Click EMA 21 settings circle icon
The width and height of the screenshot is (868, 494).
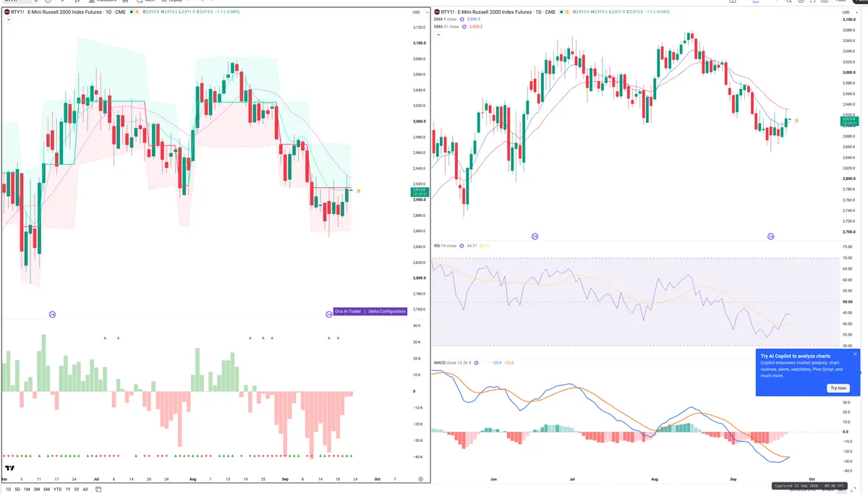point(464,26)
